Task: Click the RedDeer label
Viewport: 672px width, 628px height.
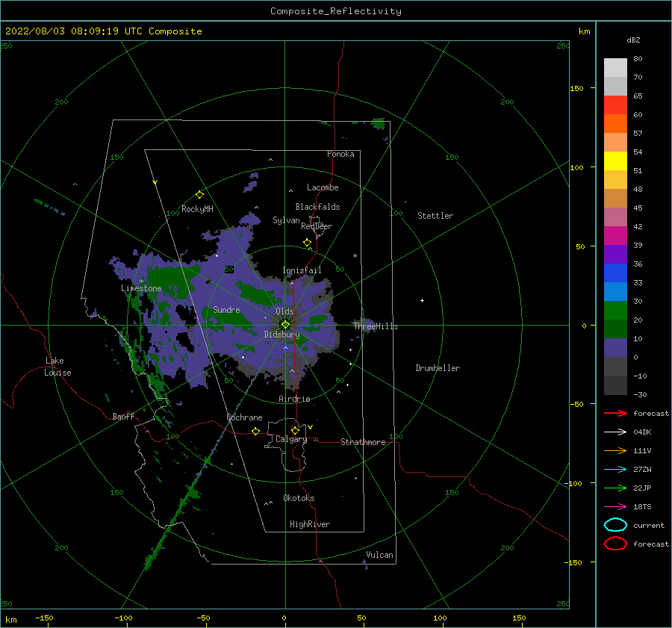Action: point(317,226)
